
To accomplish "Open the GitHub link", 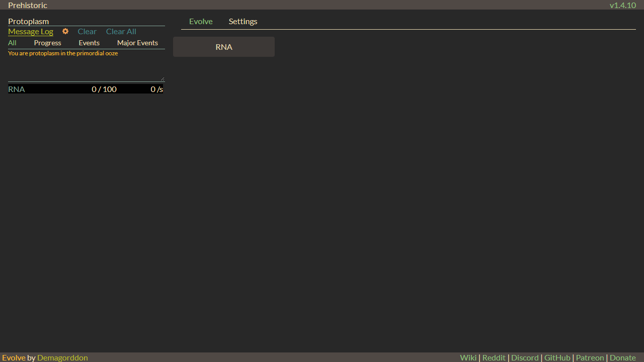I will 557,357.
